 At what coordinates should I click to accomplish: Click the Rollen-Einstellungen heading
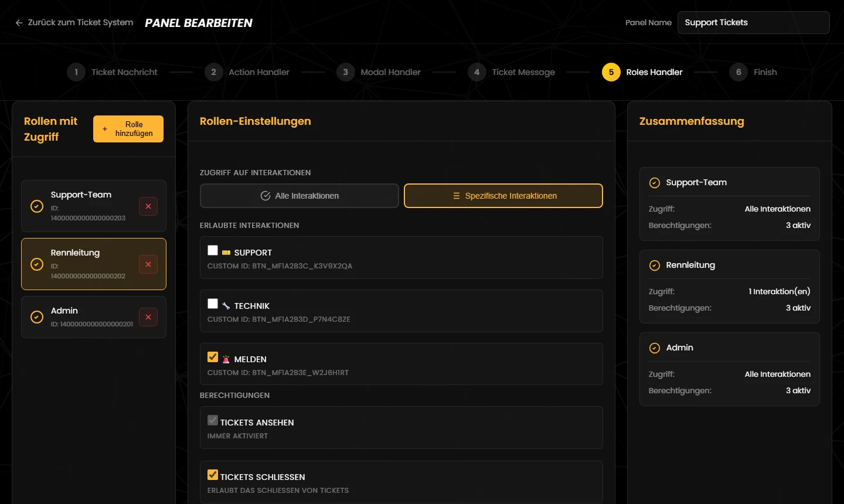(256, 121)
